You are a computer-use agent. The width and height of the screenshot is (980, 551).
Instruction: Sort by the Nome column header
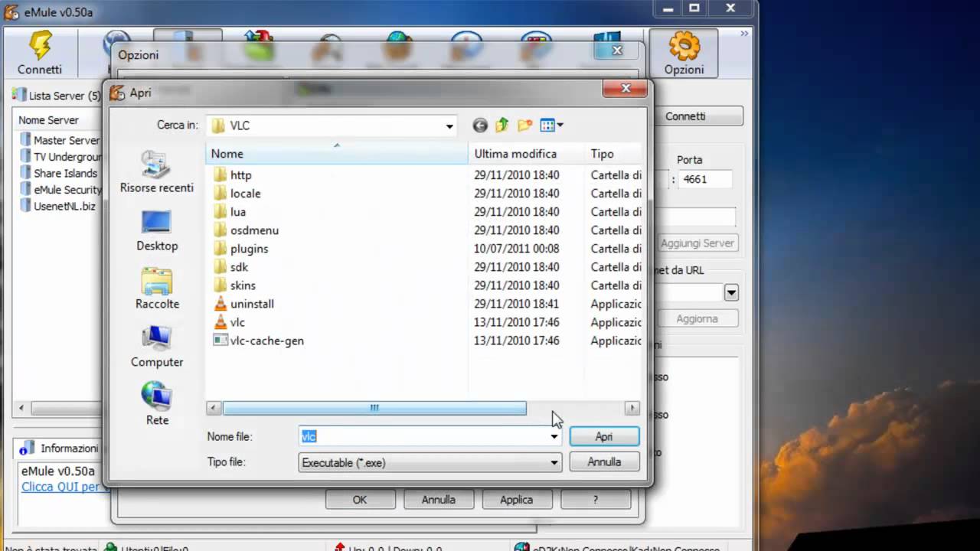pyautogui.click(x=337, y=154)
